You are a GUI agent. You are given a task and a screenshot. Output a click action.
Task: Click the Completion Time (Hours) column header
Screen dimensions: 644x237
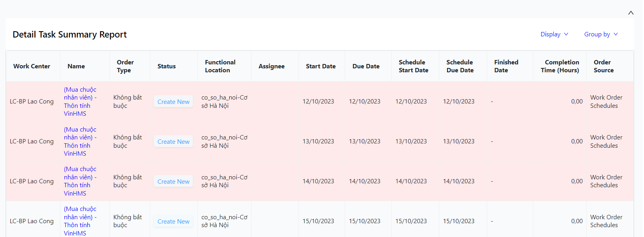pyautogui.click(x=560, y=66)
